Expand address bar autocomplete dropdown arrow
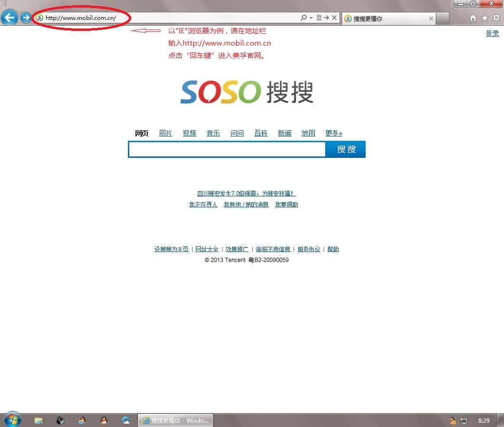The image size is (504, 427). pyautogui.click(x=311, y=18)
